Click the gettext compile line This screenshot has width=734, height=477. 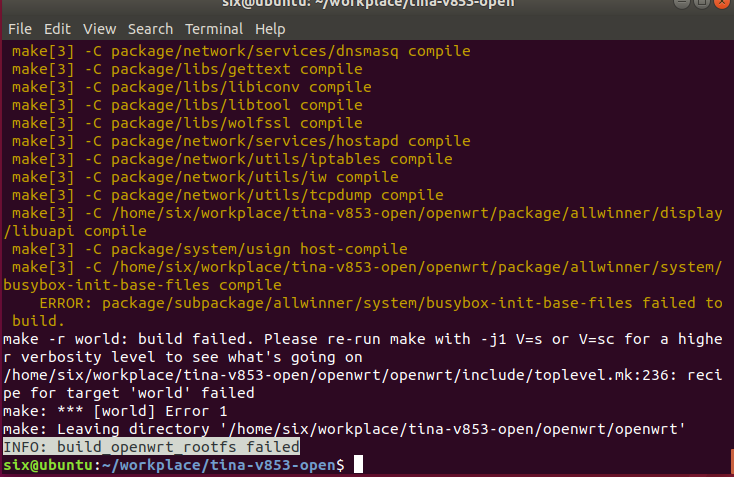[x=187, y=69]
